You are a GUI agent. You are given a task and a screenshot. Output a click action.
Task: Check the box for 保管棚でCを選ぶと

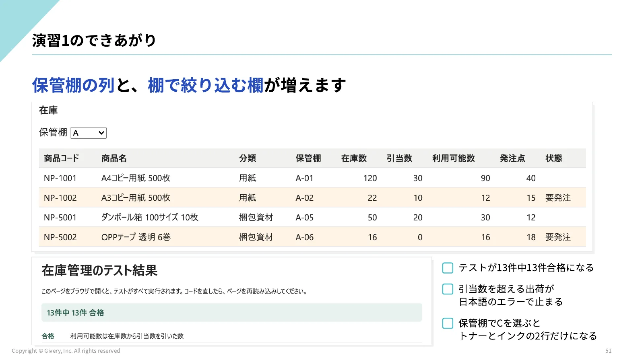coord(448,323)
